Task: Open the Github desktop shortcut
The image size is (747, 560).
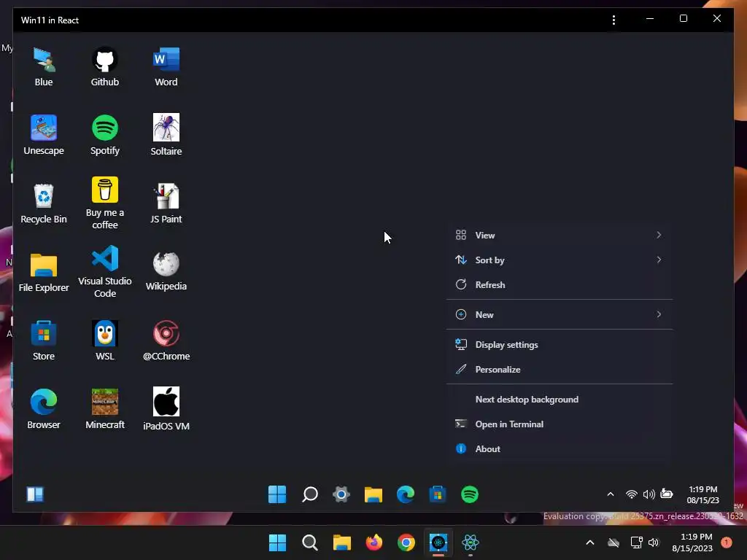Action: (105, 66)
